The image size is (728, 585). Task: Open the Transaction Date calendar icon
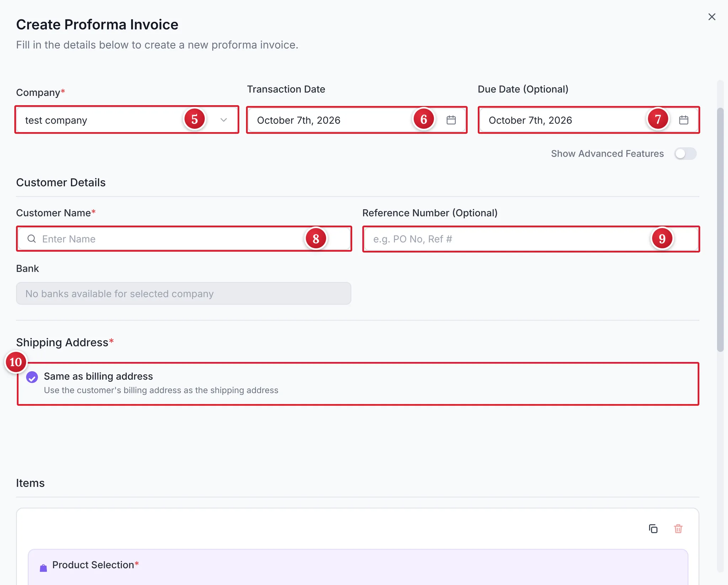[x=451, y=120]
